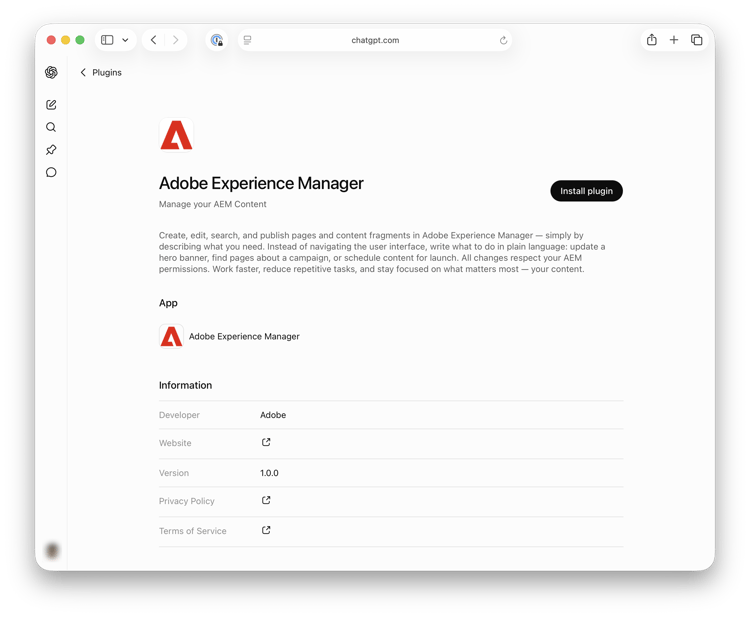750x617 pixels.
Task: Open the Terms of Service external link icon
Action: tap(266, 530)
